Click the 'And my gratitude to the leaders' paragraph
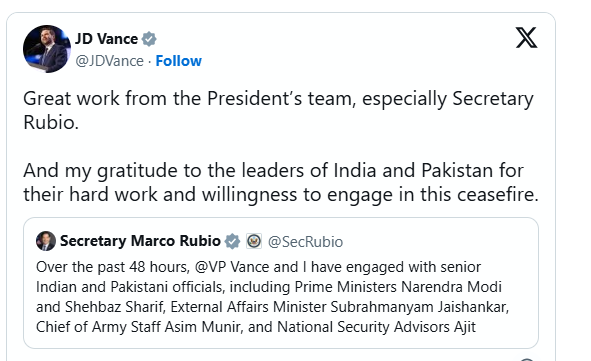 pos(280,182)
